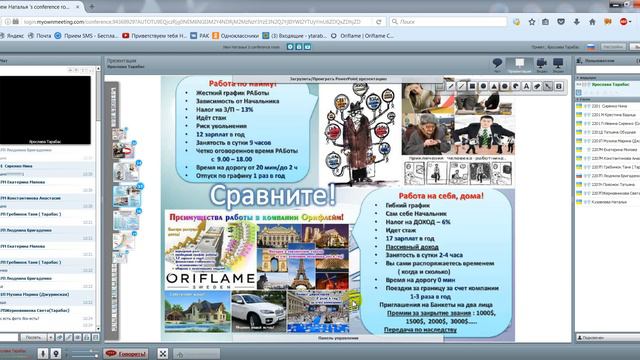Select the triangle shape tool

[494, 86]
